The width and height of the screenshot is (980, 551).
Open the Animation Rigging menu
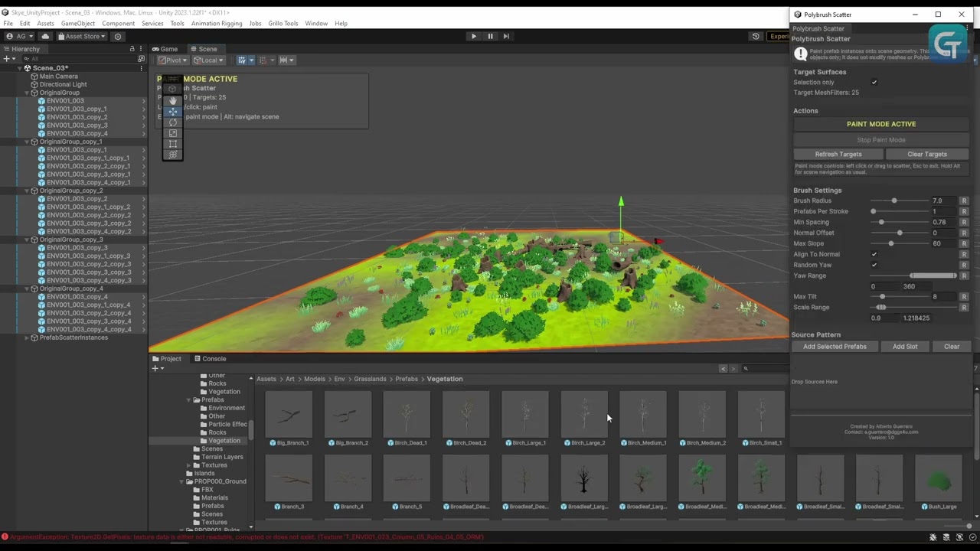tap(217, 24)
